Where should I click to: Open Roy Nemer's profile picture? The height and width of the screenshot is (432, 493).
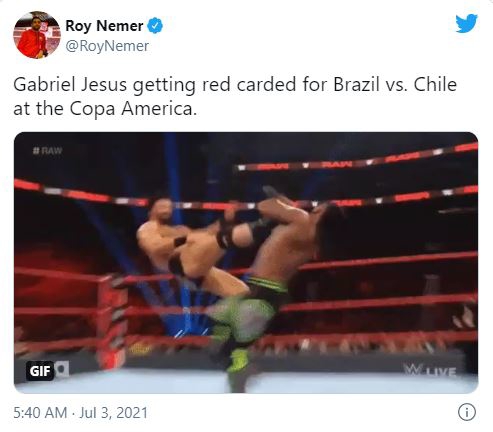point(37,35)
